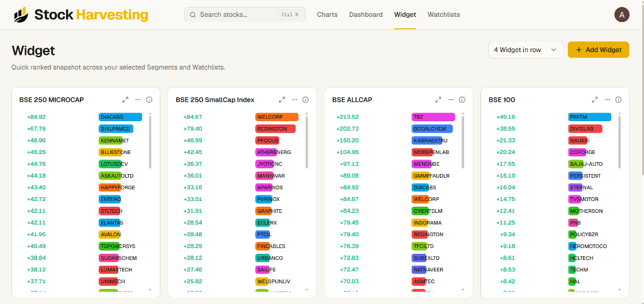The height and width of the screenshot is (304, 644).
Task: Open more options for BSE 100 widget
Action: click(x=608, y=100)
